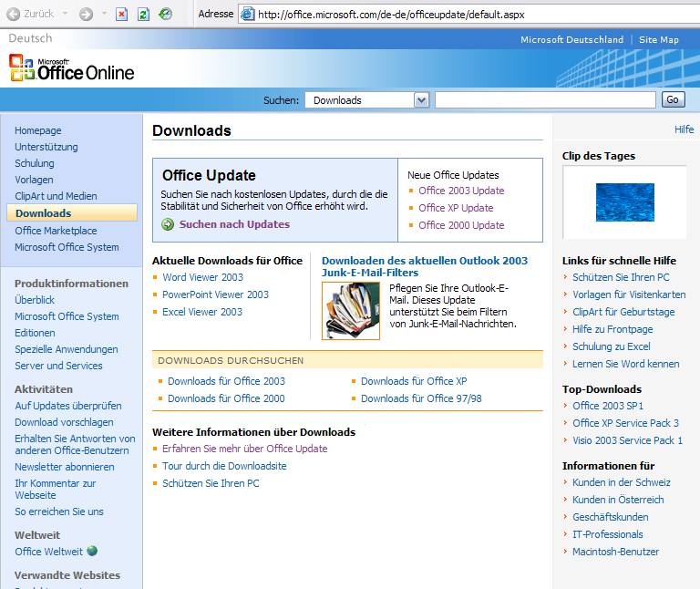Open Kunden in Österreich link
This screenshot has height=589, width=700.
coord(618,500)
